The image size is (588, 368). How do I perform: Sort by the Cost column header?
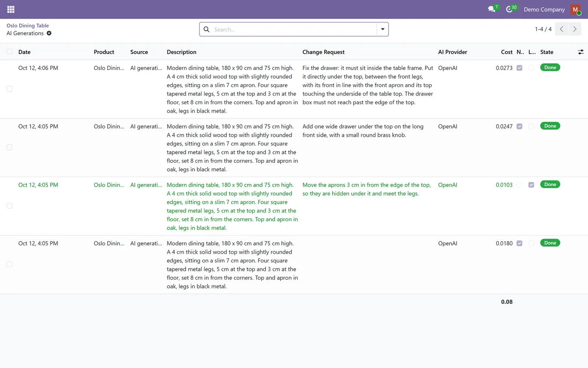point(507,52)
